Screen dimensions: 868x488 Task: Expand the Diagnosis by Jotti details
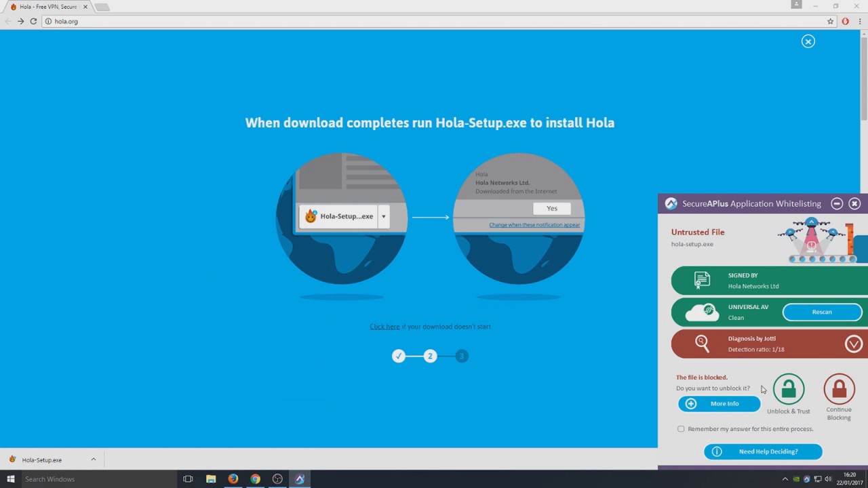854,344
